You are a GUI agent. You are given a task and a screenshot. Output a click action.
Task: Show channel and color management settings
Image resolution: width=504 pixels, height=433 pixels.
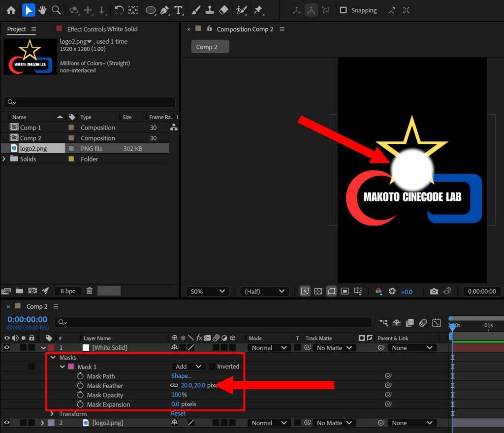point(378,292)
